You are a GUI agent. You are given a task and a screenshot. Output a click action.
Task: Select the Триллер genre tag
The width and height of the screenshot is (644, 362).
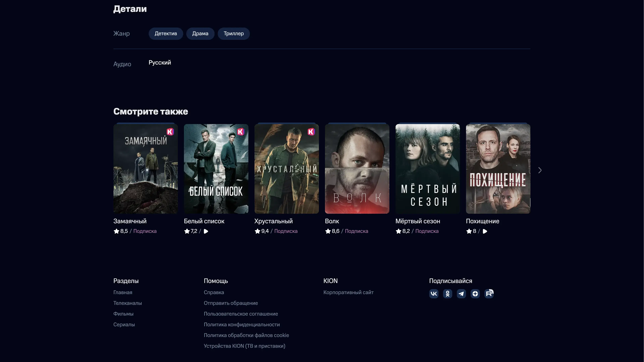tap(233, 34)
